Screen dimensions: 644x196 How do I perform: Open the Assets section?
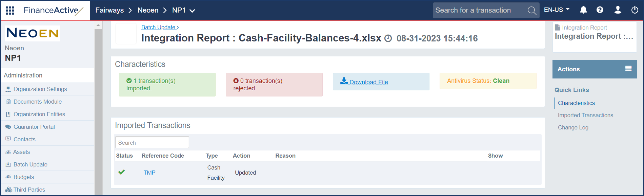tap(21, 152)
